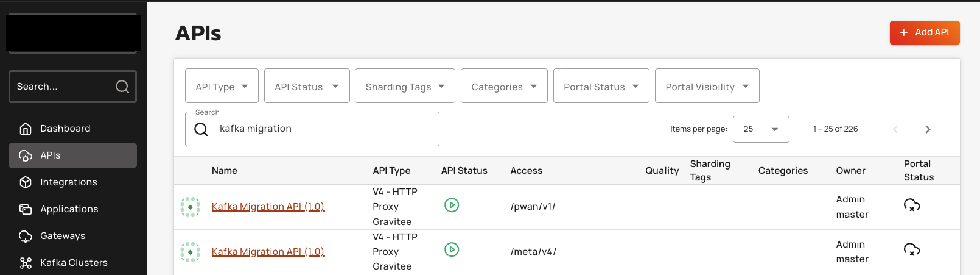
Task: Click the kafka migration search field
Action: pyautogui.click(x=323, y=129)
